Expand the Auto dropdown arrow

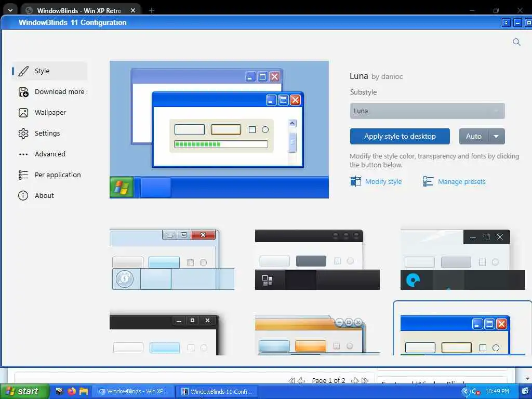pos(496,137)
